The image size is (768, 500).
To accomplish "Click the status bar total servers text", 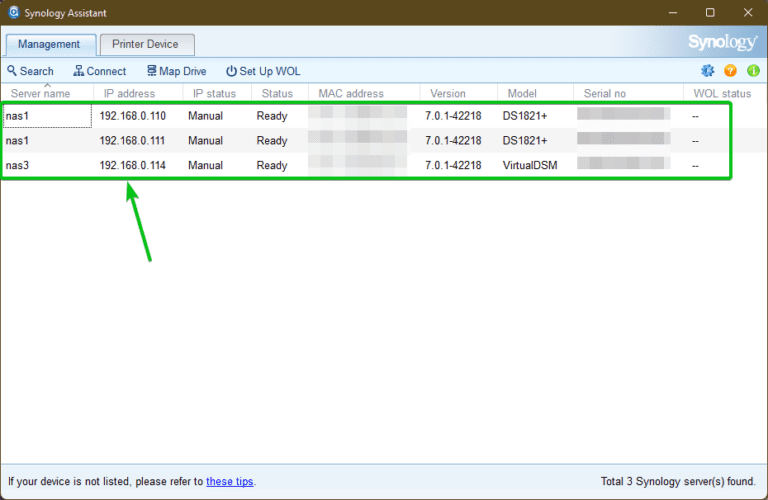I will point(678,481).
